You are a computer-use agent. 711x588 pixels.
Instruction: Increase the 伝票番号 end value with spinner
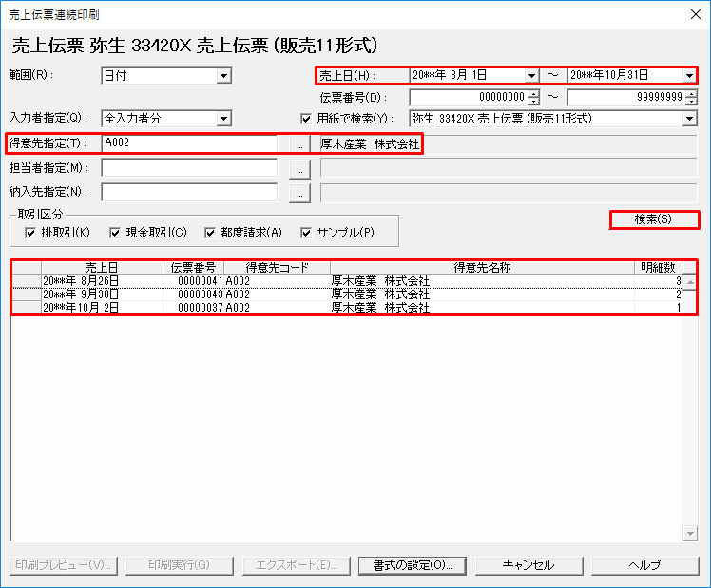pyautogui.click(x=691, y=93)
